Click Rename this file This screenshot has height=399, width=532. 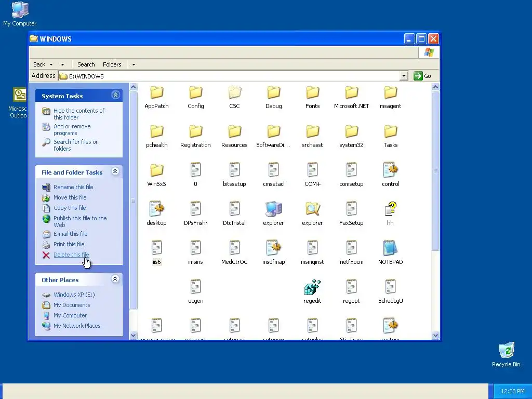73,187
